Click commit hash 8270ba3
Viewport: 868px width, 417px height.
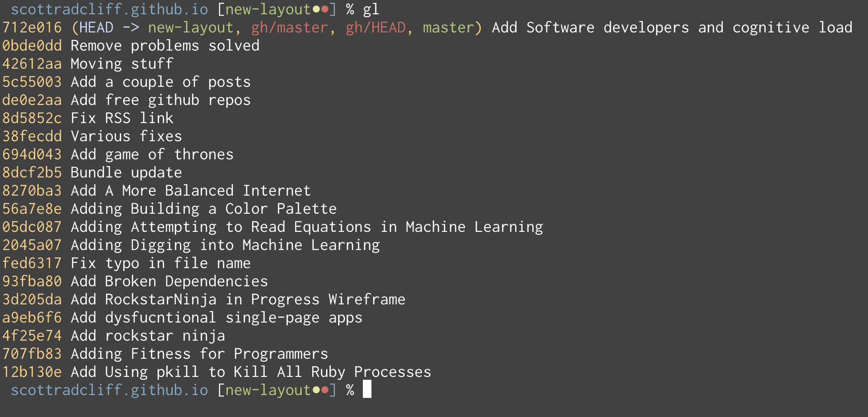(32, 191)
